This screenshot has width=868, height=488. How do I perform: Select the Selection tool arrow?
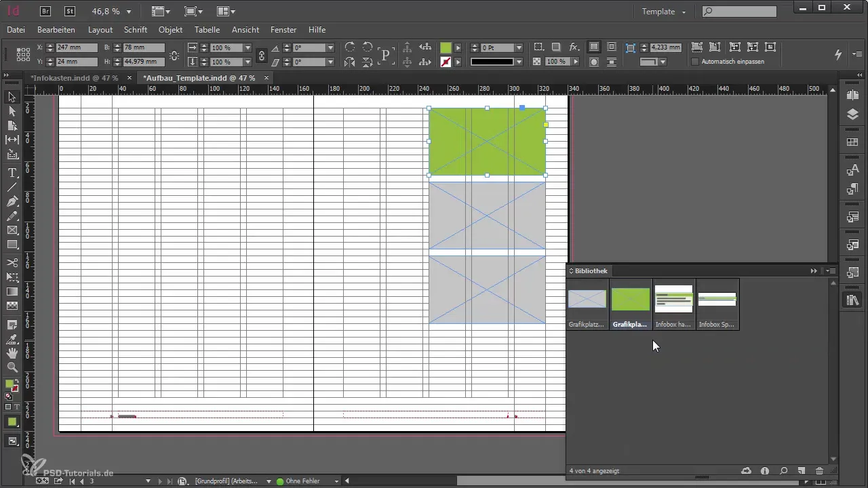click(12, 97)
